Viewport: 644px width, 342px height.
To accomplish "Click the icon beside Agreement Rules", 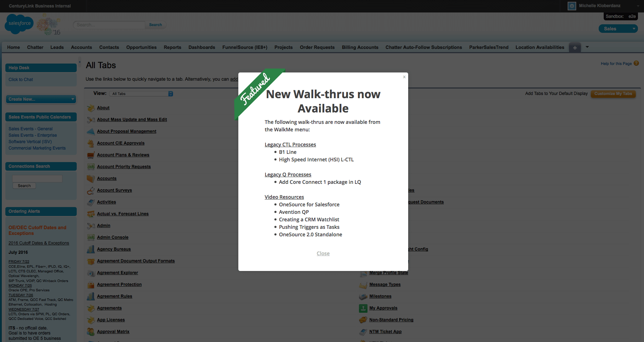I will 91,296.
